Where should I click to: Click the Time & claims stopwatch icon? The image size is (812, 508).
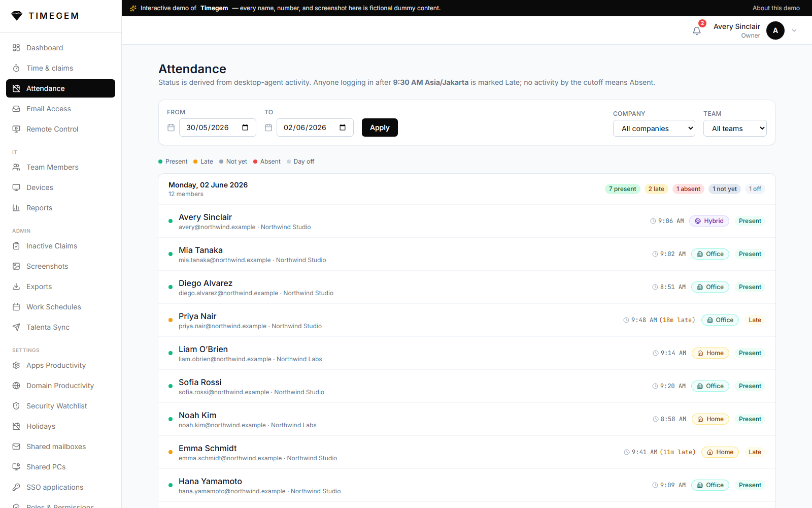point(16,68)
